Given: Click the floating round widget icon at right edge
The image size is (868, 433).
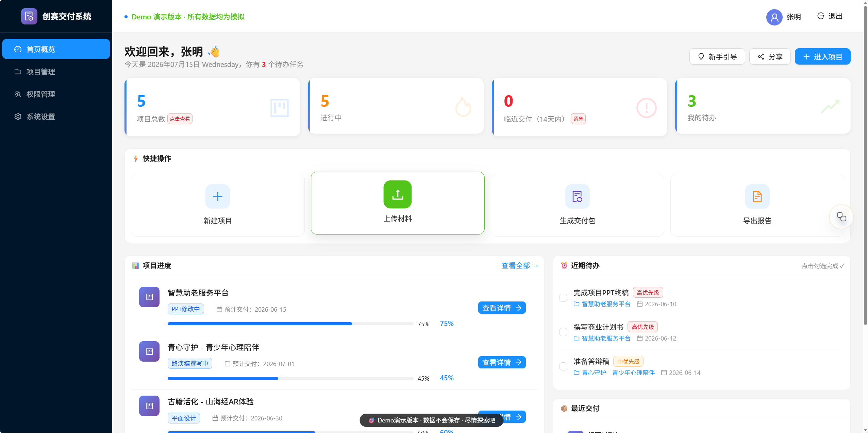Looking at the screenshot, I should click(841, 217).
